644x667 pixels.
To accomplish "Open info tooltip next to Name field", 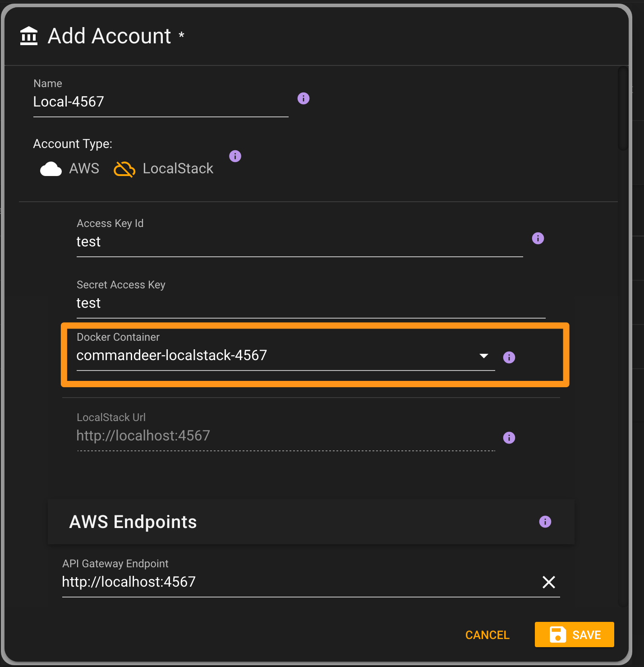I will point(304,98).
